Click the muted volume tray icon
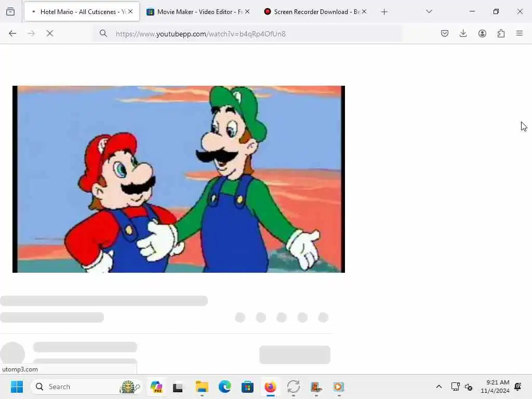Viewport: 532px width, 399px height. click(469, 387)
